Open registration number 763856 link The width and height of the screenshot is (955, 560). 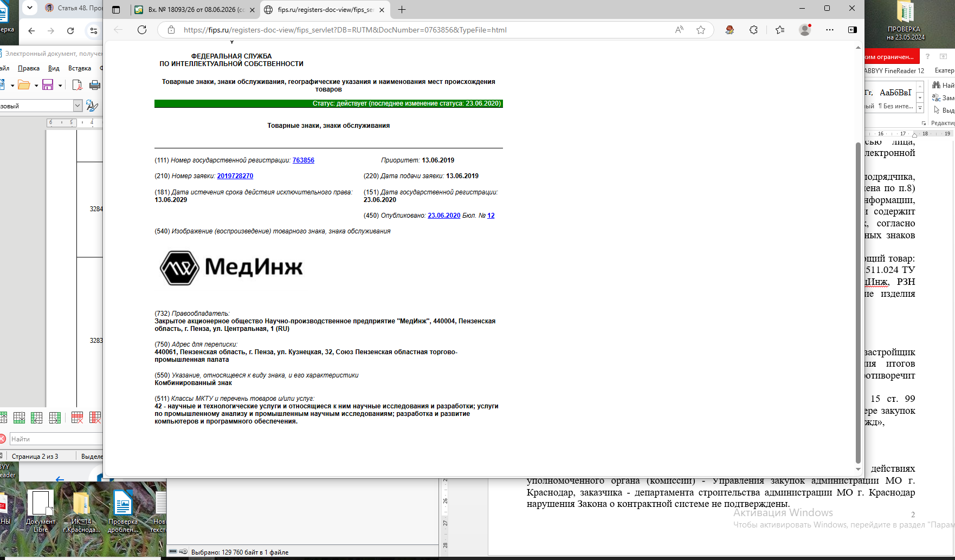(x=304, y=160)
